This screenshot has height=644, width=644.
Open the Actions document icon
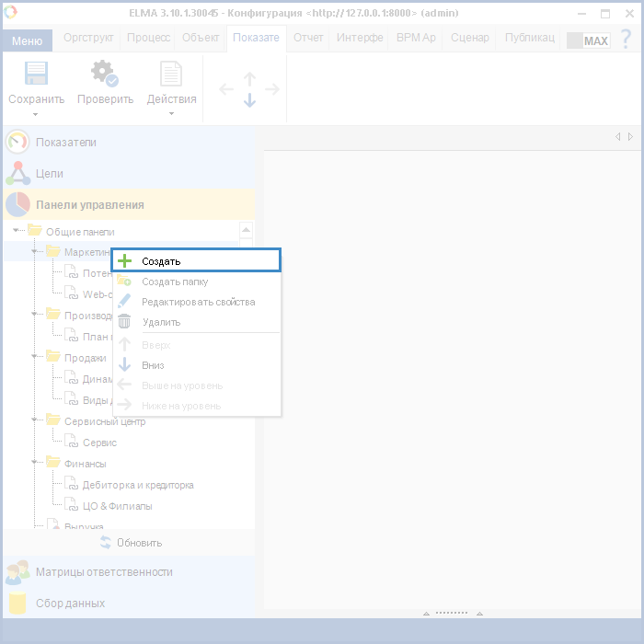171,74
